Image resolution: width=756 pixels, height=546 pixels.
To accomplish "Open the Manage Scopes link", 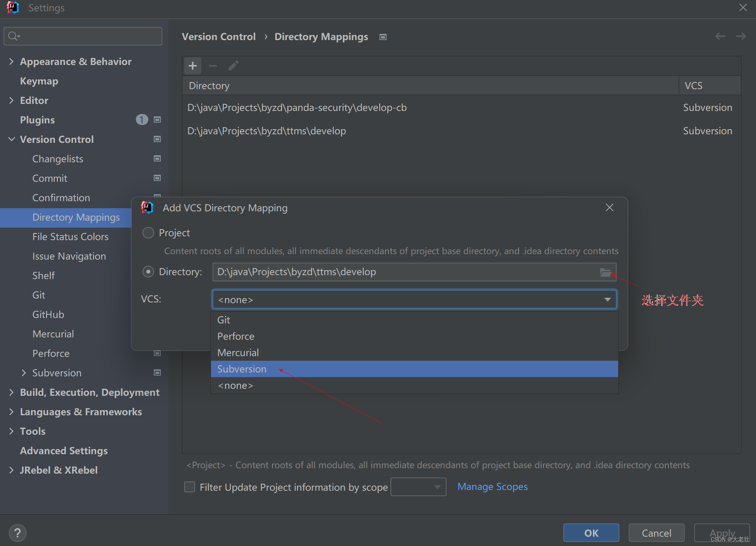I will 492,487.
